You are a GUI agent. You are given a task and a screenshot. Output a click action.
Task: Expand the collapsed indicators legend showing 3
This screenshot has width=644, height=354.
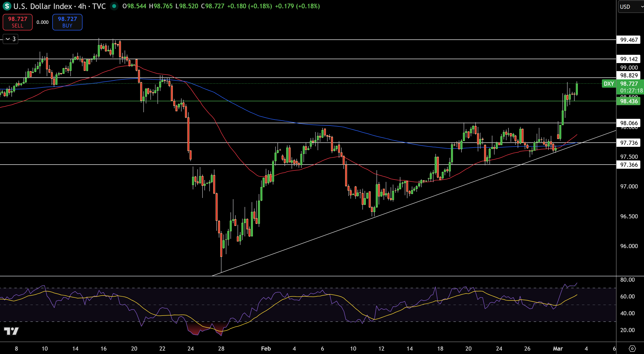10,39
